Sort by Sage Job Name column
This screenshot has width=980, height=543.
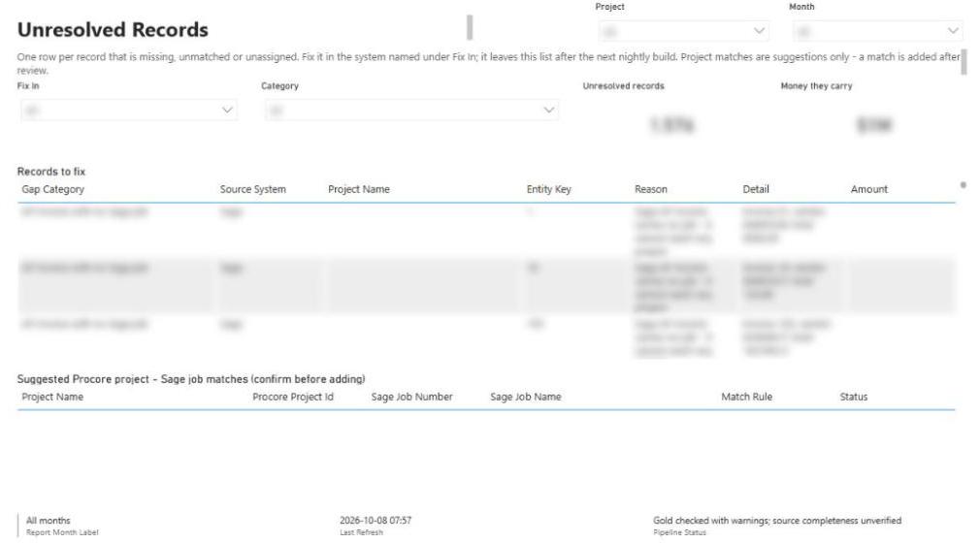click(x=526, y=397)
